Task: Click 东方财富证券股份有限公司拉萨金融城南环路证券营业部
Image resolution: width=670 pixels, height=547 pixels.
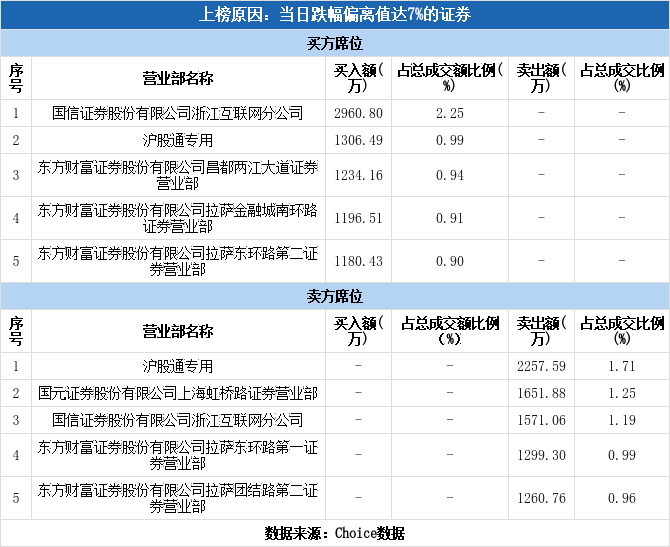Action: tap(178, 218)
